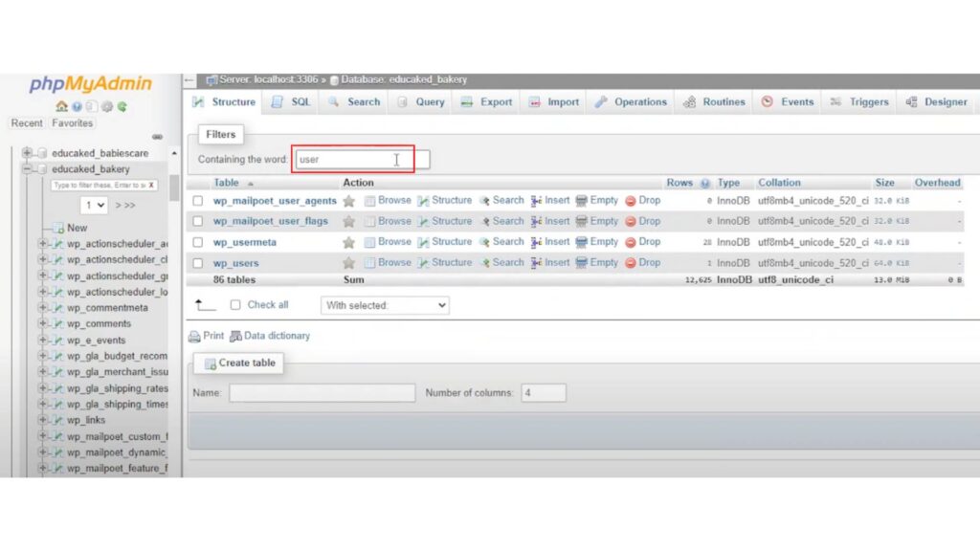980x551 pixels.
Task: Browse icon for wp_users table
Action: (x=370, y=263)
